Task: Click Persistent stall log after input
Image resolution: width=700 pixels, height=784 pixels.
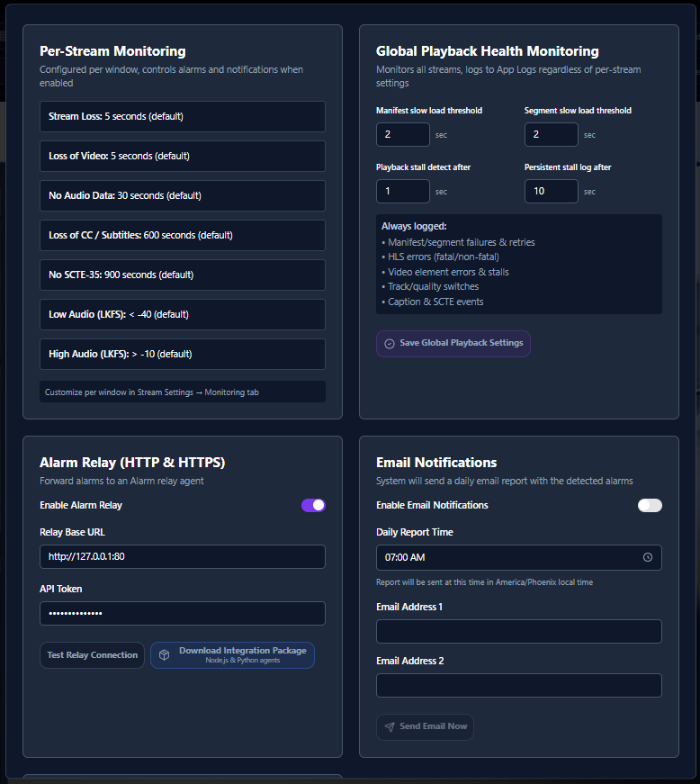Action: pyautogui.click(x=551, y=192)
